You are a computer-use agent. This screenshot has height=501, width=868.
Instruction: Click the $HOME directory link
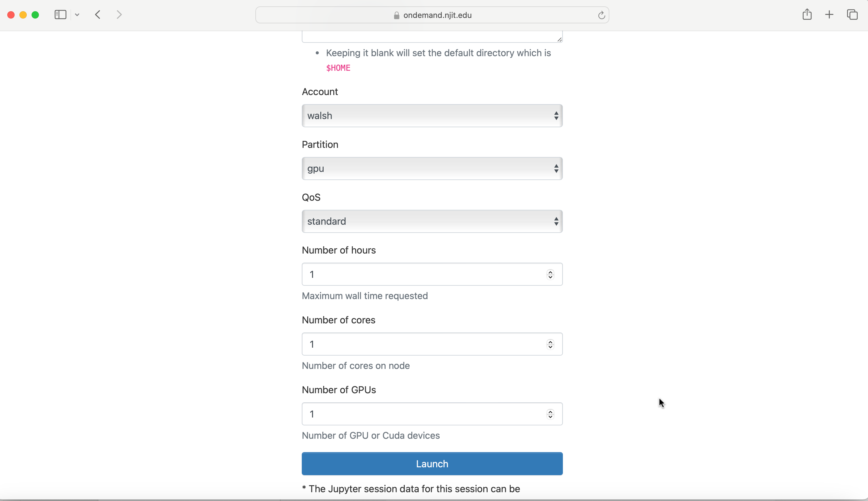[338, 67]
